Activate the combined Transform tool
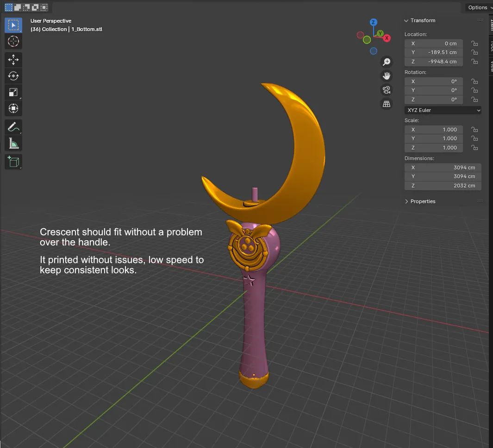Viewport: 493px width, 448px height. (13, 108)
